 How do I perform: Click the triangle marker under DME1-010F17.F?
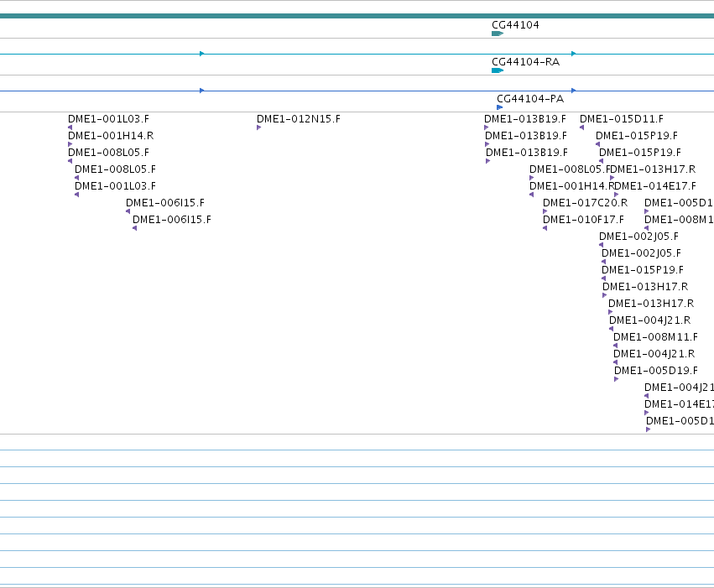click(545, 228)
